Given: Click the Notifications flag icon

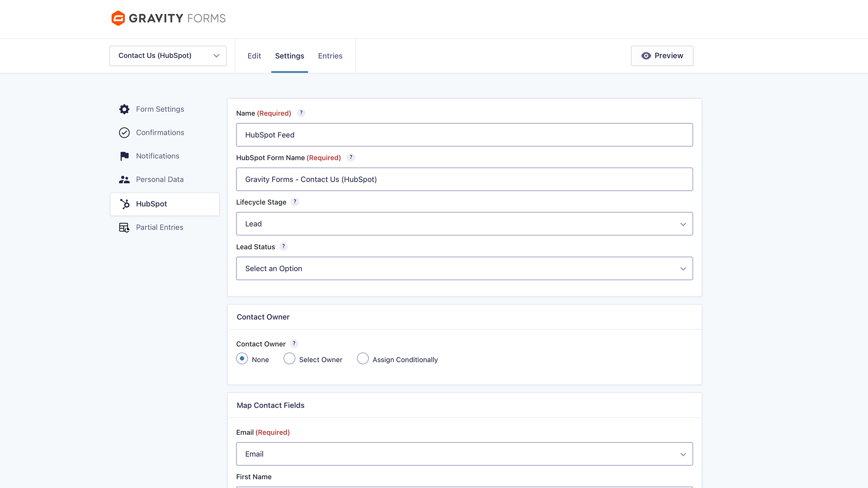Looking at the screenshot, I should 124,156.
